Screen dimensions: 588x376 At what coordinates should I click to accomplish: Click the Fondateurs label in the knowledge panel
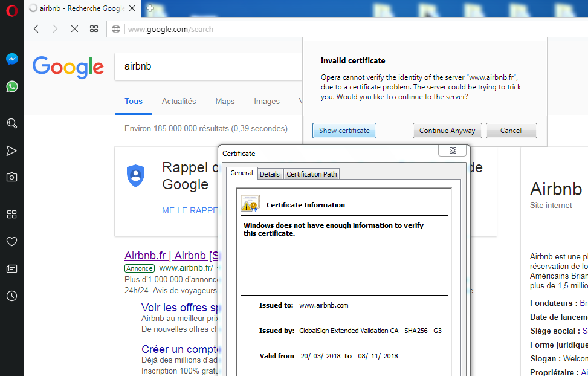pos(554,303)
